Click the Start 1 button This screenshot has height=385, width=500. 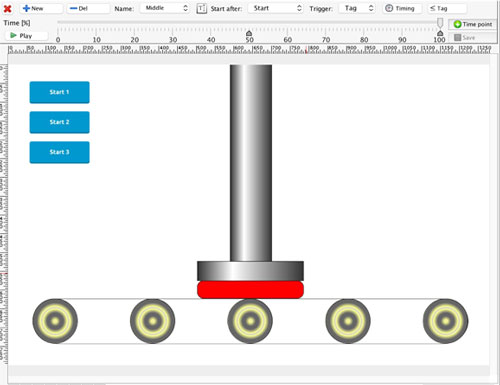[x=59, y=92]
